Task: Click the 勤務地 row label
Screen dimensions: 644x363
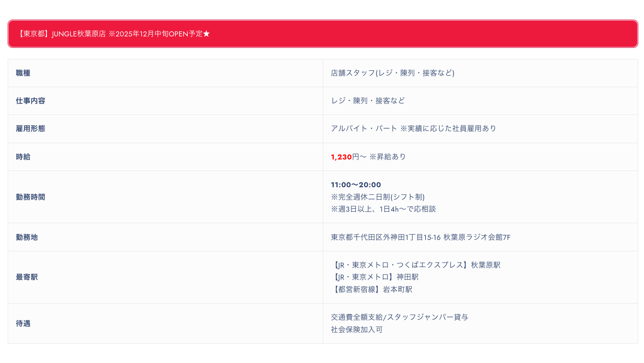Action: [27, 237]
